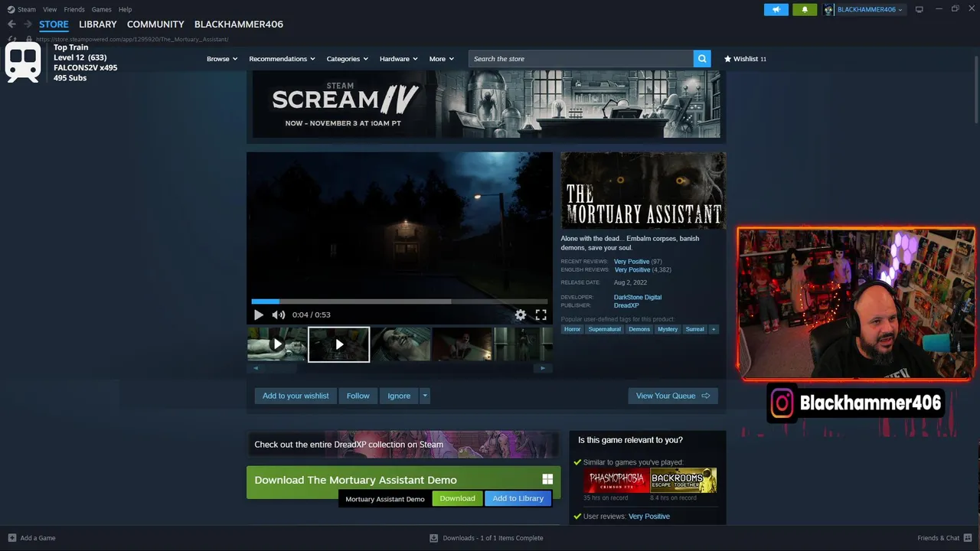
Task: Select the third screenshot thumbnail
Action: (x=400, y=344)
